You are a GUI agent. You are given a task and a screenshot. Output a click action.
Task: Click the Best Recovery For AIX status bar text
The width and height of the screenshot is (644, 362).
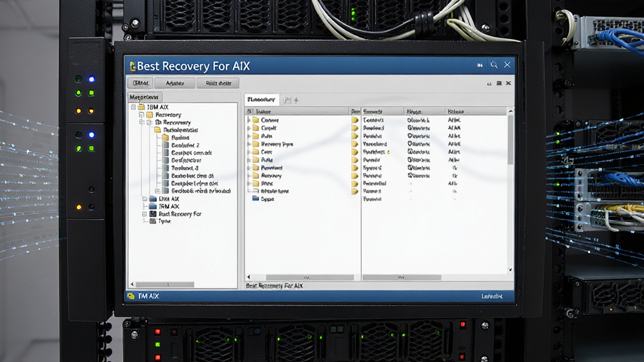pyautogui.click(x=274, y=286)
